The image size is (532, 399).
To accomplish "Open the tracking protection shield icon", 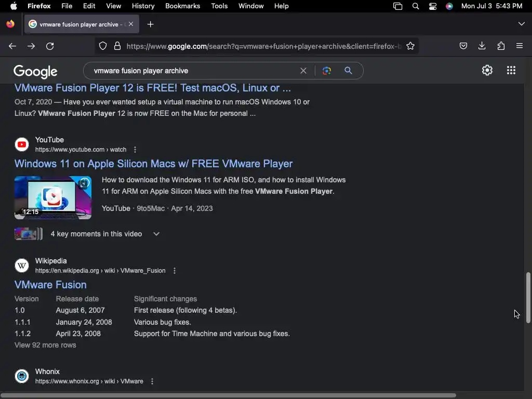I will pyautogui.click(x=103, y=46).
